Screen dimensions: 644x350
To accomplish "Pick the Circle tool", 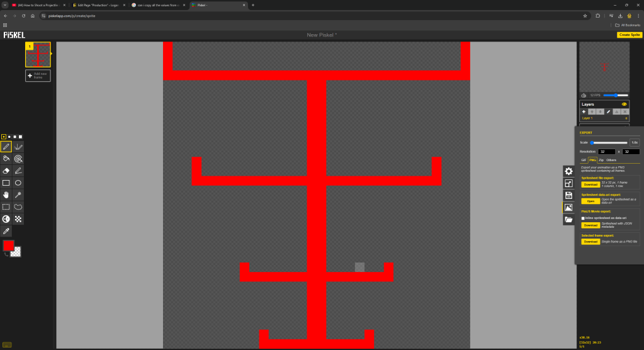I will pos(18,183).
